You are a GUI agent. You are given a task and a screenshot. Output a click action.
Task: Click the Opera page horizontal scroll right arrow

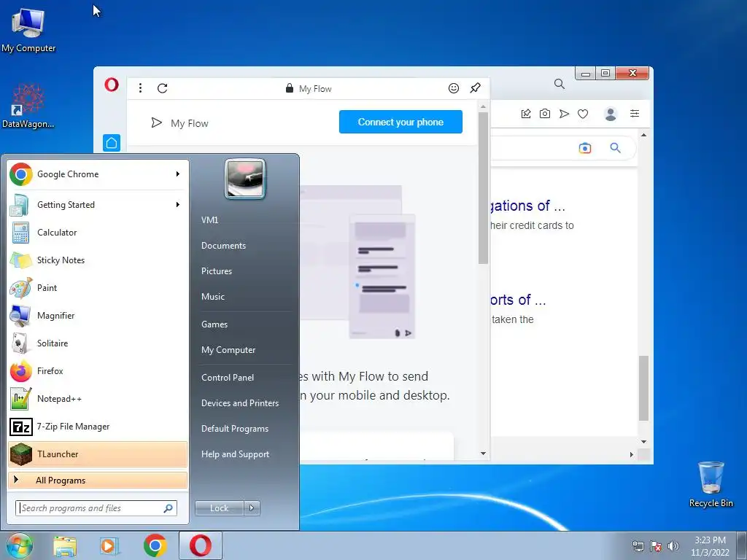click(631, 455)
